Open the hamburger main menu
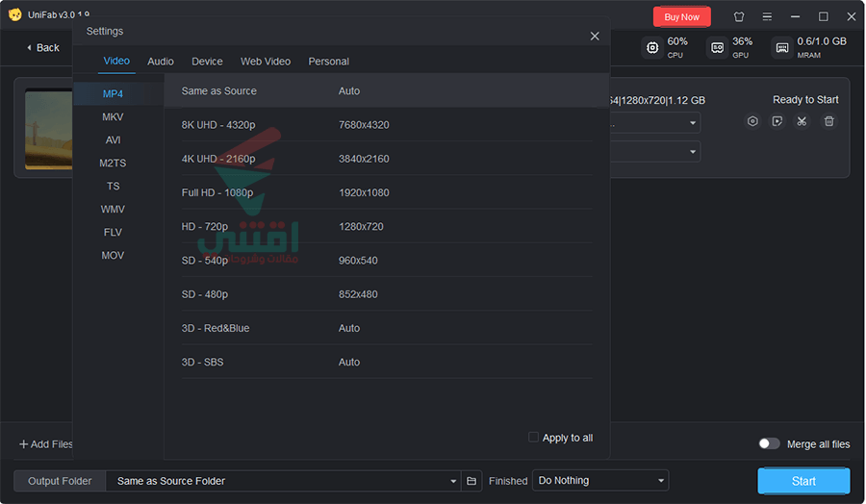866x504 pixels. (x=767, y=16)
